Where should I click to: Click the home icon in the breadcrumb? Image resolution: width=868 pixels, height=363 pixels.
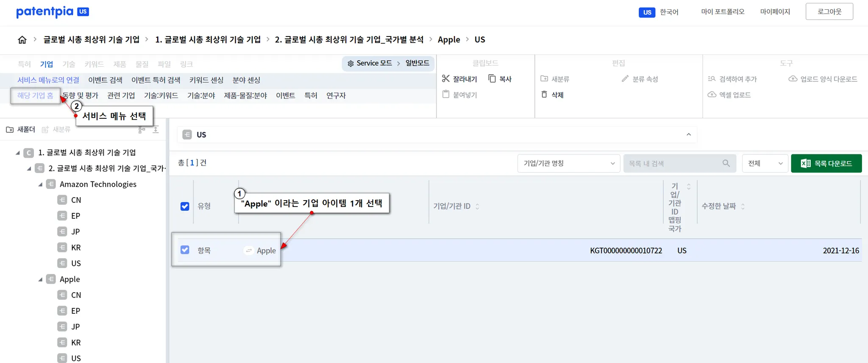[x=22, y=39]
